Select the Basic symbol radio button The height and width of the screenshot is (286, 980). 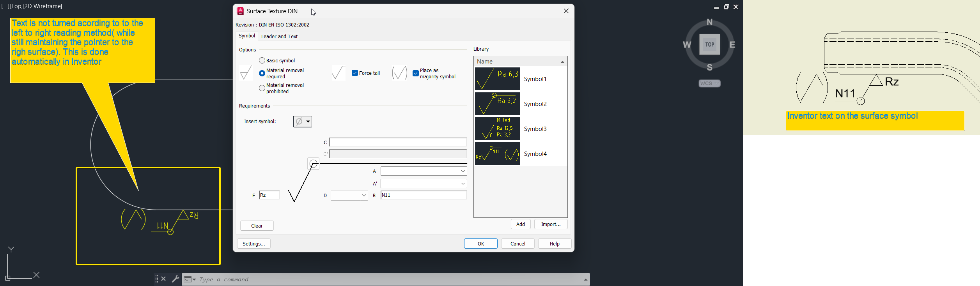[262, 60]
